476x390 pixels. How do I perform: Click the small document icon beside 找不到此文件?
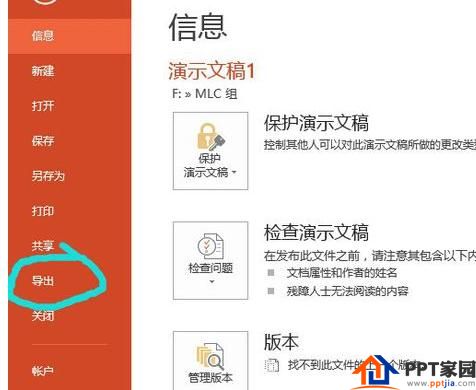tap(272, 365)
